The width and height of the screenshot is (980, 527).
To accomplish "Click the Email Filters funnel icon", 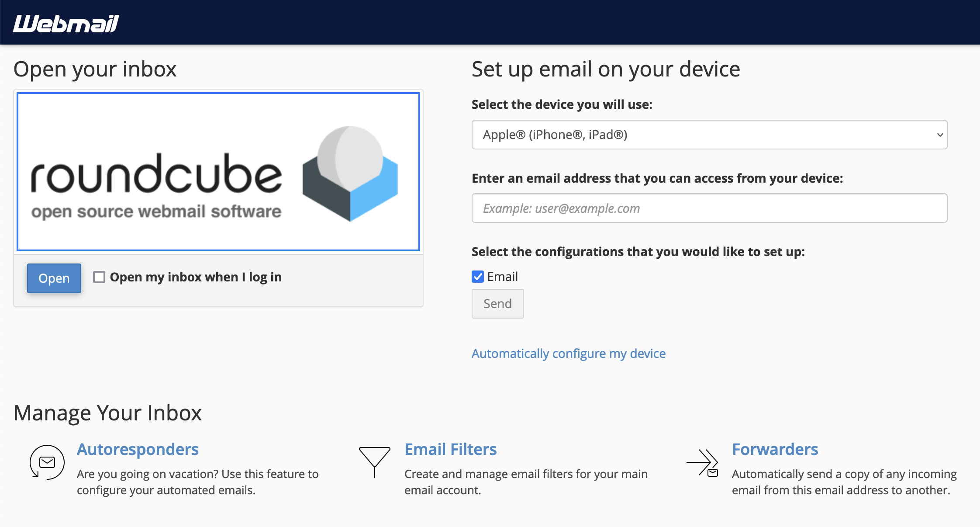I will 375,462.
